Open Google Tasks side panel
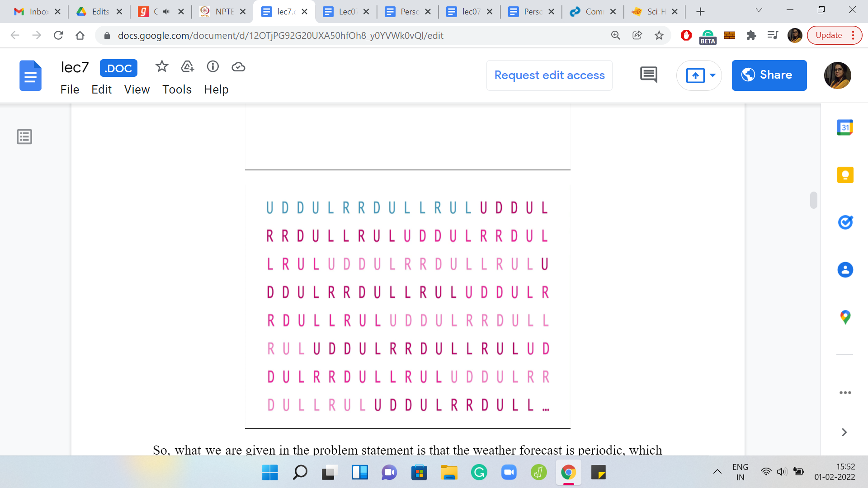 [x=845, y=222]
